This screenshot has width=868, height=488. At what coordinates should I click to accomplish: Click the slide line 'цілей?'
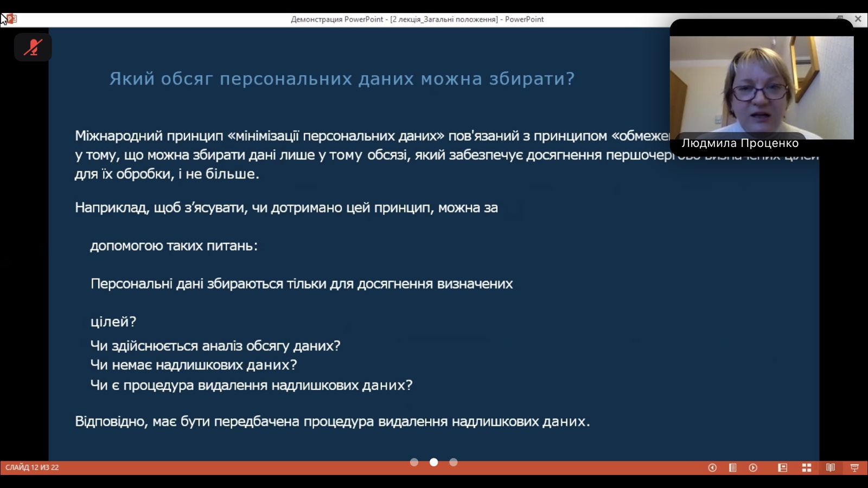[113, 322]
